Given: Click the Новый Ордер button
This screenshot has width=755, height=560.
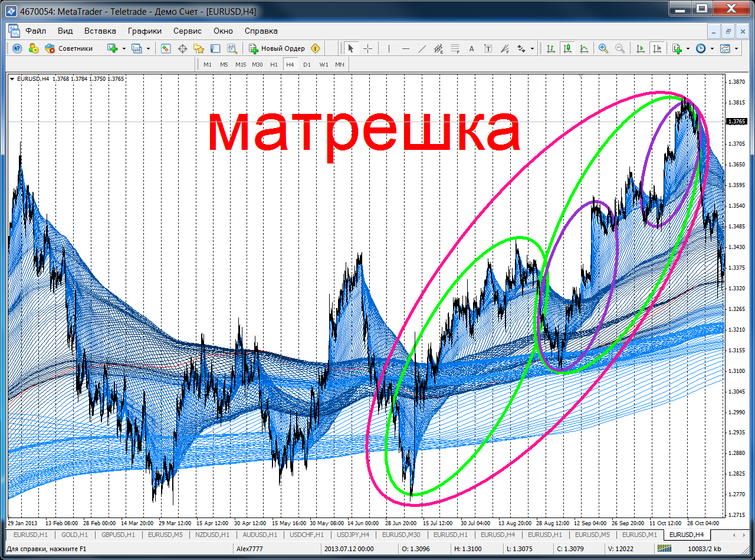Looking at the screenshot, I should point(277,48).
